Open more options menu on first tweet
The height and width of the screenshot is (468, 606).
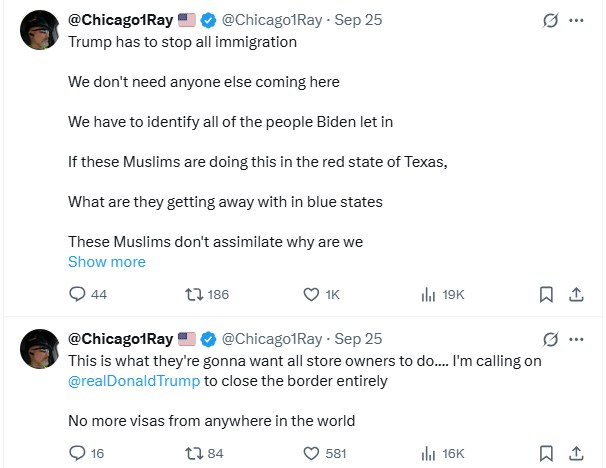(577, 20)
